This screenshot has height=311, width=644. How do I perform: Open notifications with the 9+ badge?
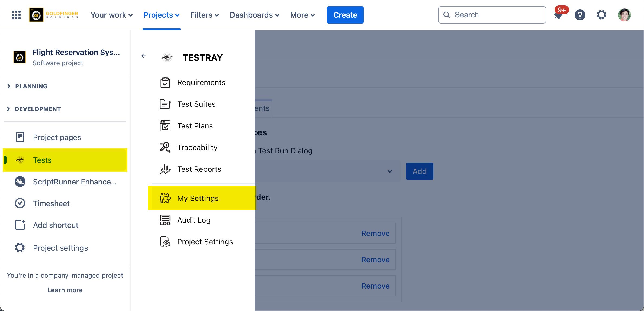(559, 15)
